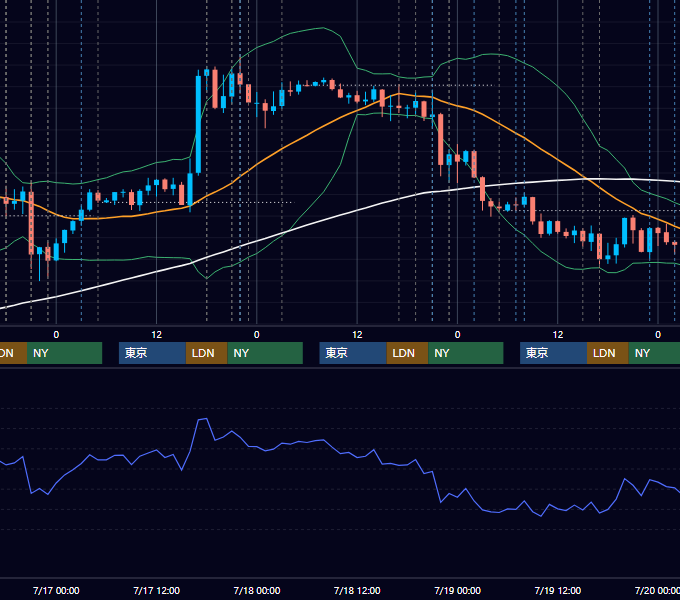
Task: Select the LDN session block on 7/19
Action: point(608,353)
